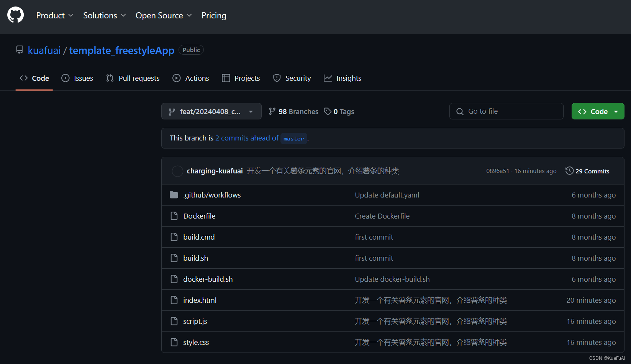Click the Public visibility badge
Viewport: 631px width, 364px height.
pyautogui.click(x=191, y=50)
